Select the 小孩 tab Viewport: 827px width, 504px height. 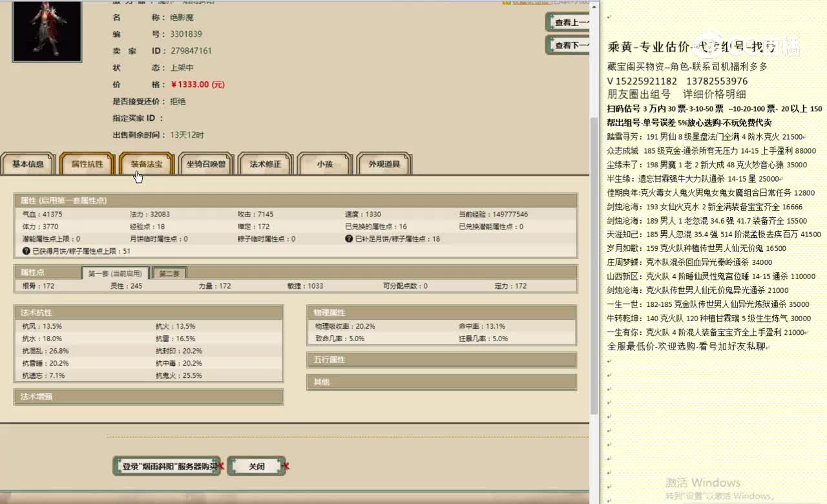click(325, 164)
